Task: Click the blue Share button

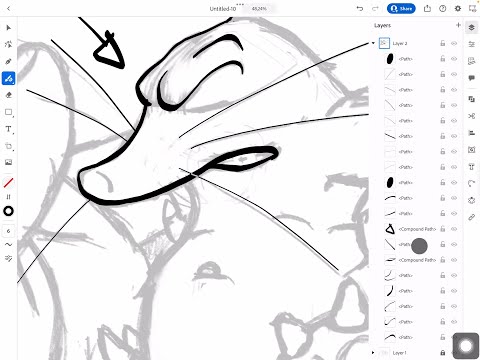Action: coord(401,9)
